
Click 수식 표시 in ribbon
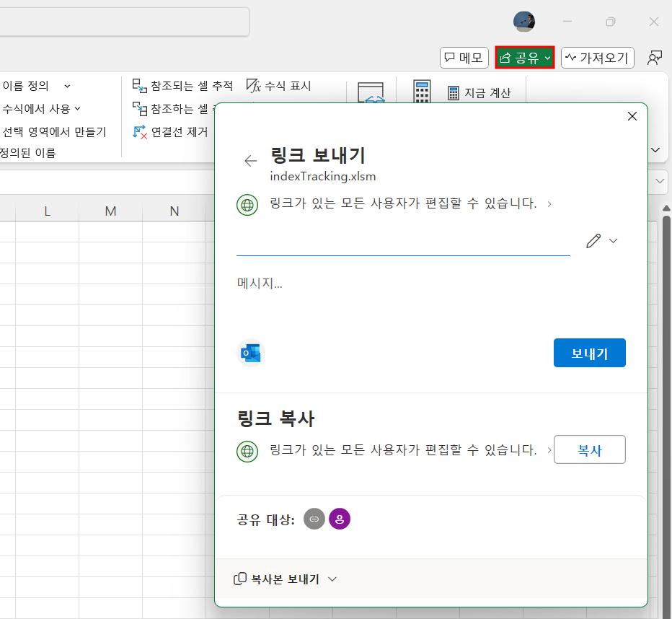click(278, 86)
